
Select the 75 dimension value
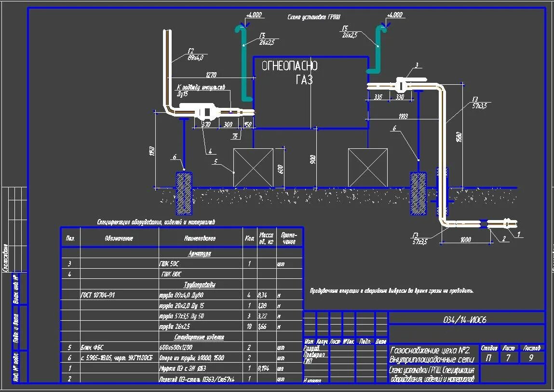tap(235, 136)
